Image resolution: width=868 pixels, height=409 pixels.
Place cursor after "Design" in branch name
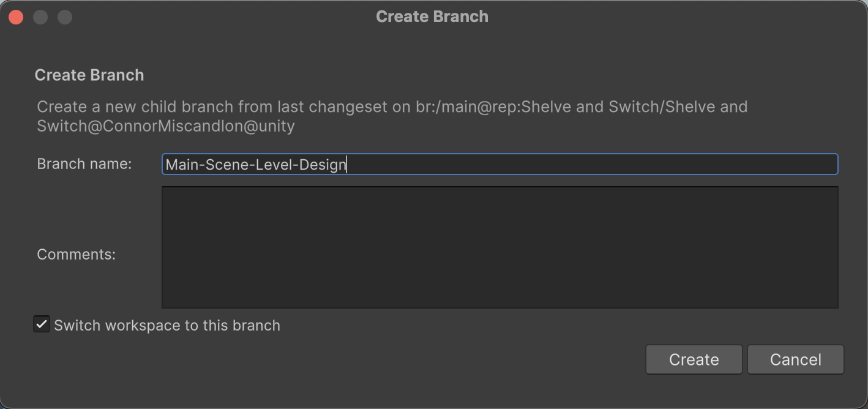tap(347, 165)
